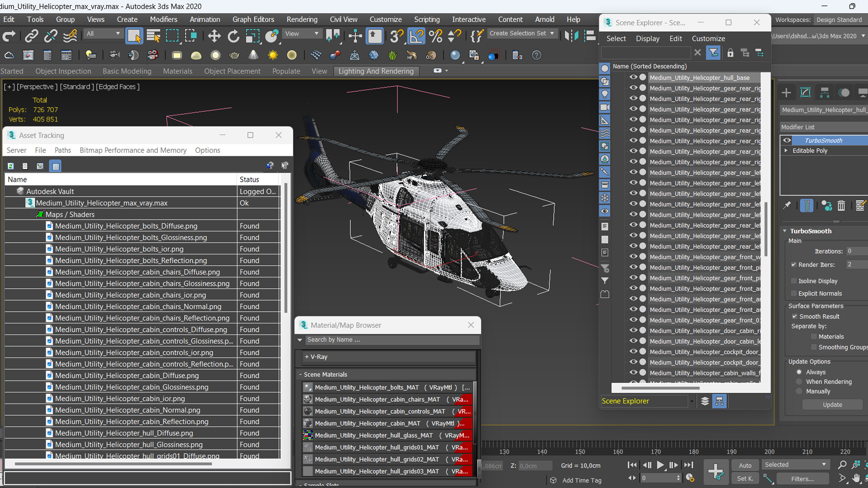This screenshot has height=488, width=868.
Task: Toggle the Render Iters checkbox
Action: (794, 265)
